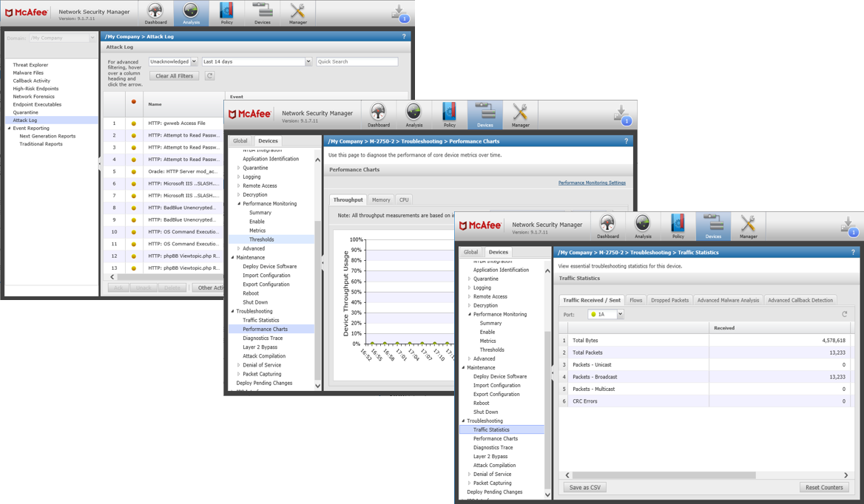The image size is (864, 504).
Task: Switch to the Throughput tab
Action: [348, 200]
